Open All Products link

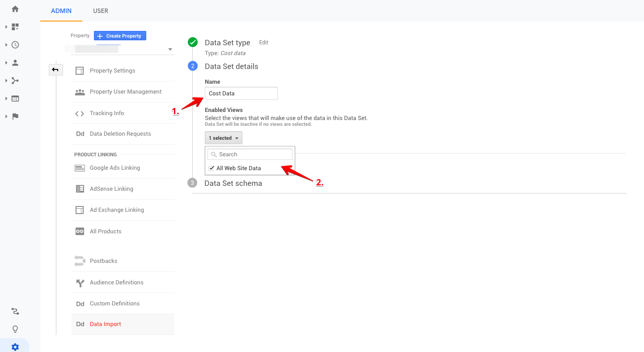pyautogui.click(x=106, y=232)
